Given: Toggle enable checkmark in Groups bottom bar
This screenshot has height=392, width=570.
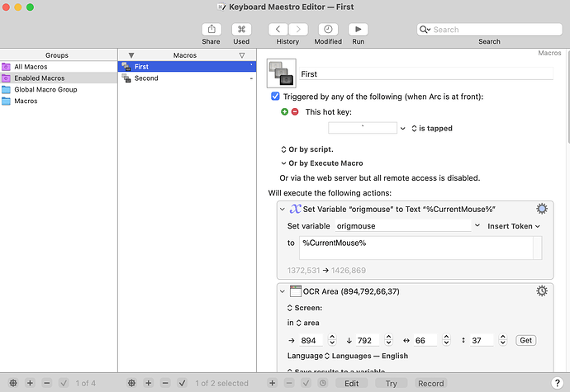Looking at the screenshot, I should tap(64, 383).
